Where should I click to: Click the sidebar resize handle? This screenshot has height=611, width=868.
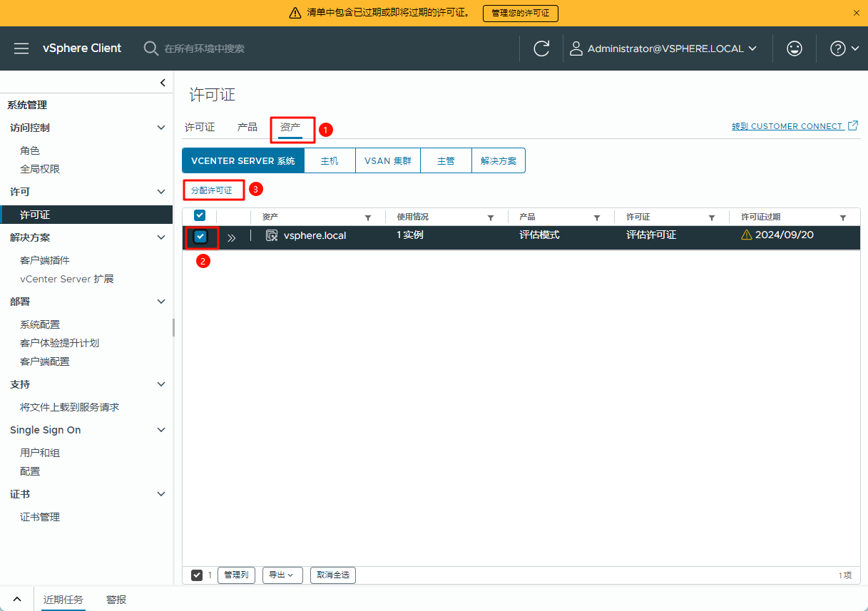coord(173,327)
